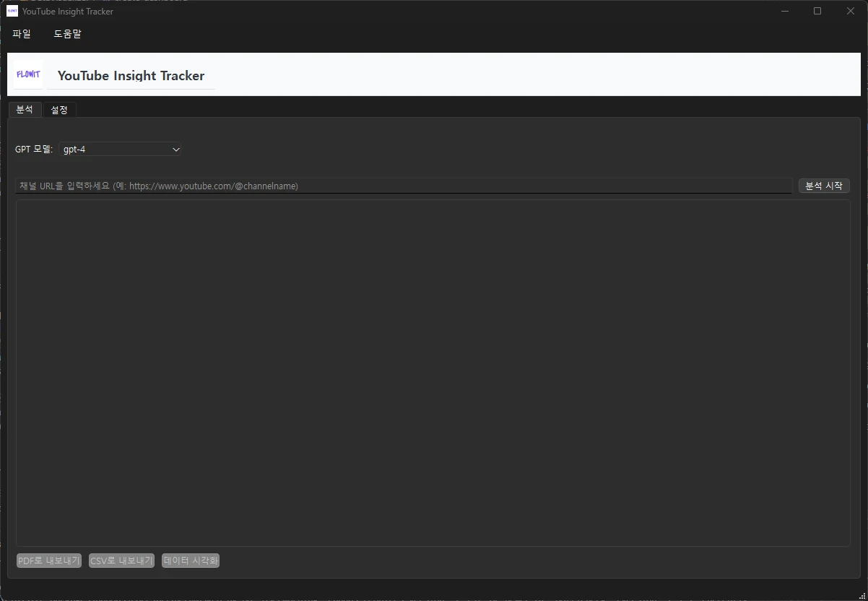This screenshot has height=601, width=868.
Task: Click the app icon in the title bar
Action: point(12,11)
